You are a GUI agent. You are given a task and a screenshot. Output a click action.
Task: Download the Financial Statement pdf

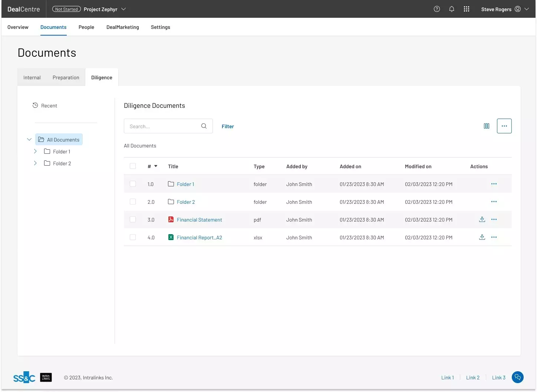tap(482, 219)
